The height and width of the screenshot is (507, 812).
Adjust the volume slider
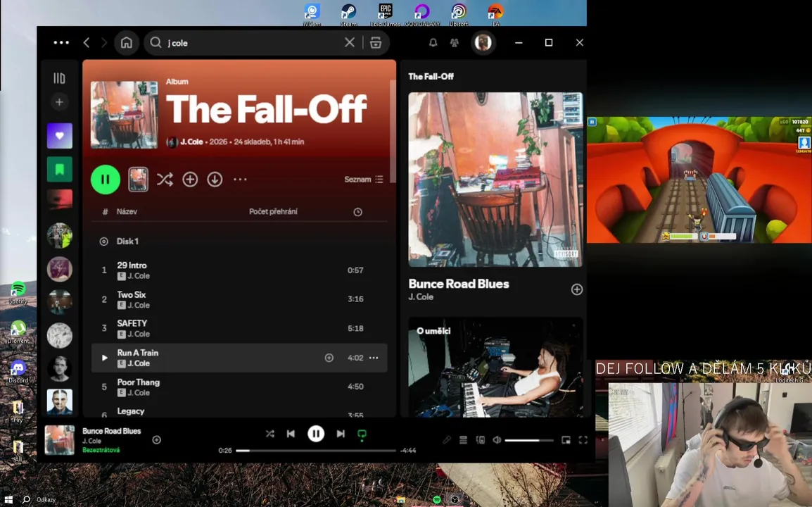coord(528,440)
